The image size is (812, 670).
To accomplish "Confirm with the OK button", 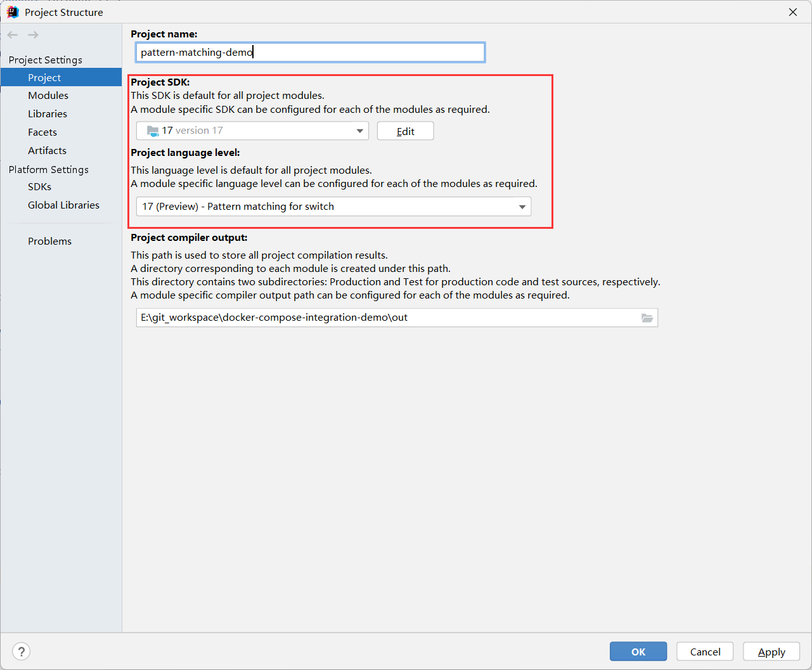I will pyautogui.click(x=638, y=652).
